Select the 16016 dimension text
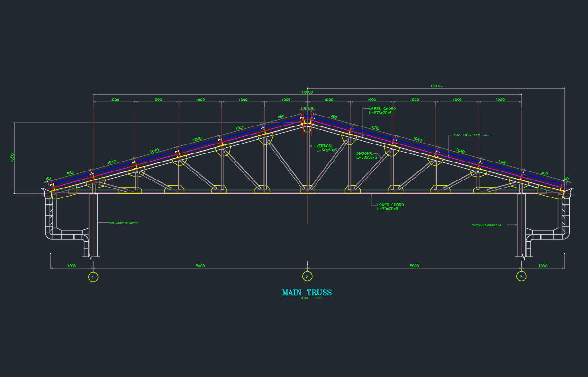 (x=436, y=86)
